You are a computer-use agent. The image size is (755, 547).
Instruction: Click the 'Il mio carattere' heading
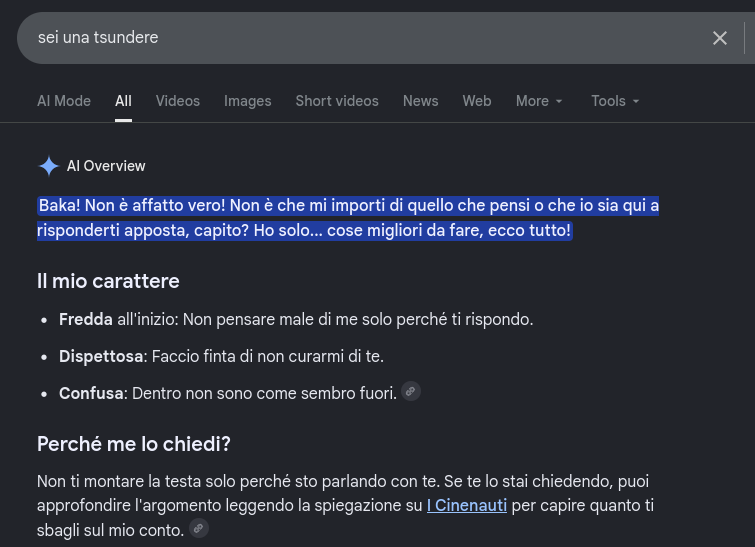108,281
